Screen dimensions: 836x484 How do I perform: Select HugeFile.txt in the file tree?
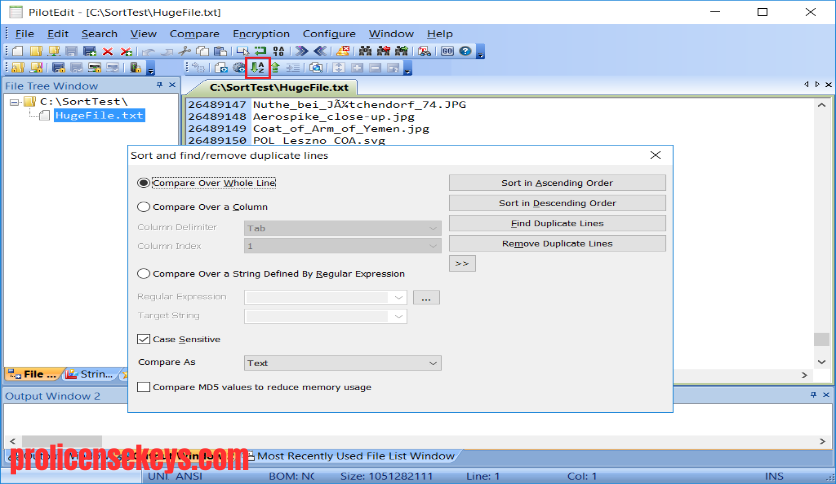coord(99,116)
